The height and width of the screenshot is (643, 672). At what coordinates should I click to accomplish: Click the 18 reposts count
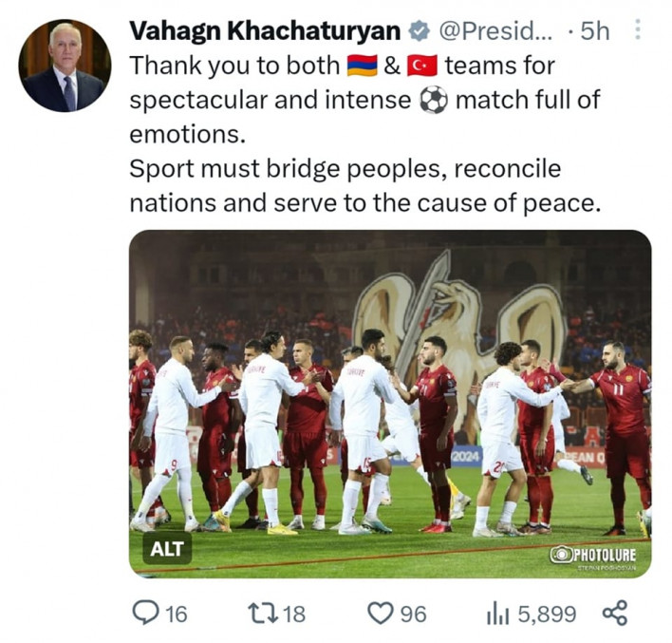click(x=294, y=615)
